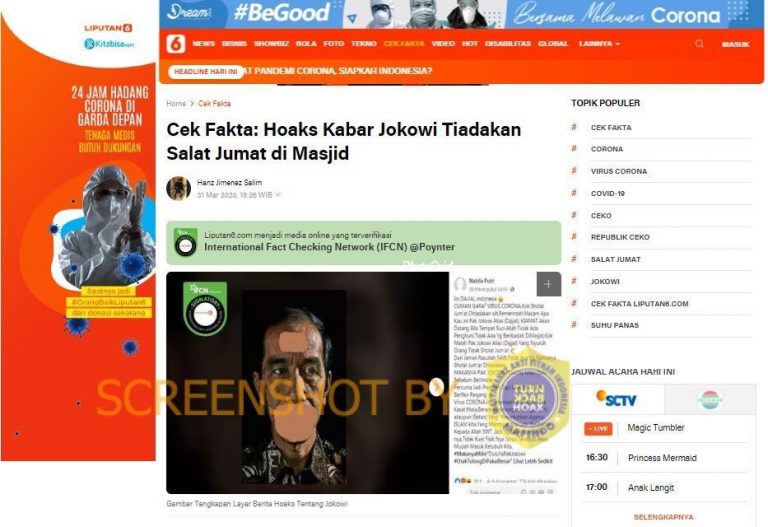Click the plus icon on article image

tap(548, 284)
